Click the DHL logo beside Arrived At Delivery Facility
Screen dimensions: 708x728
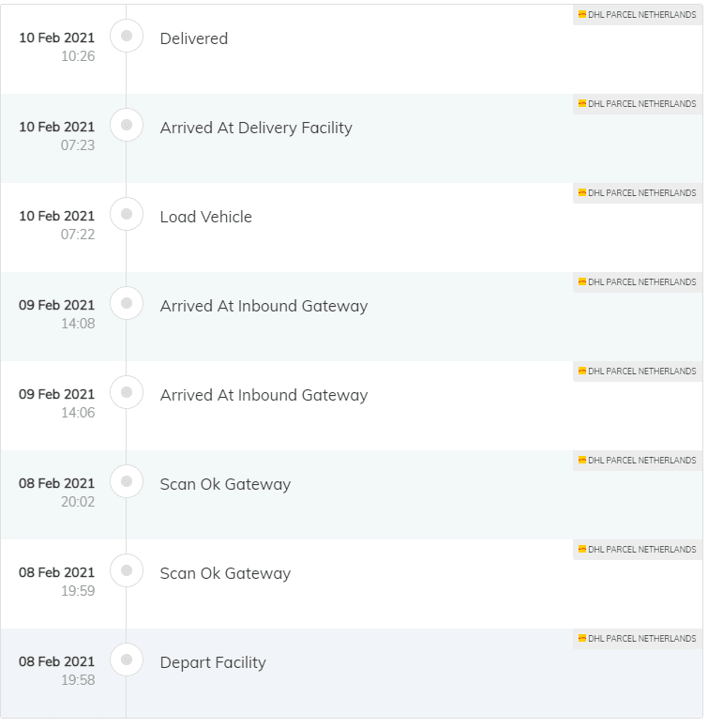(582, 104)
